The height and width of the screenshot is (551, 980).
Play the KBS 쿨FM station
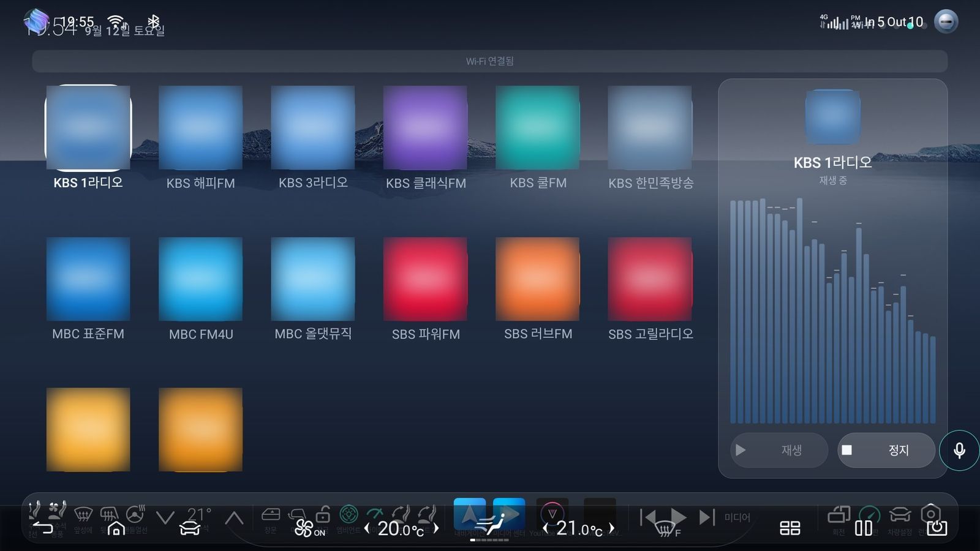tap(538, 127)
